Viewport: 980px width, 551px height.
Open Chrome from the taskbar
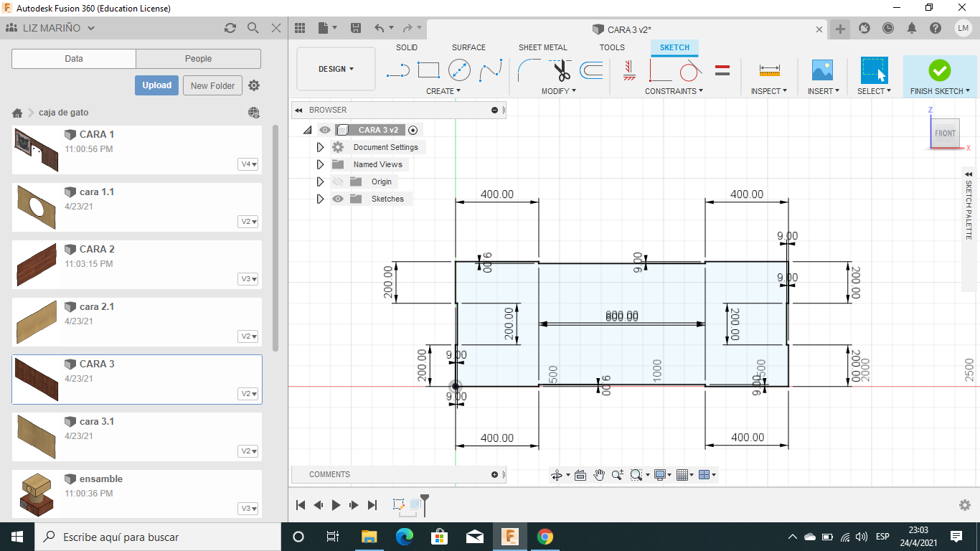point(545,537)
